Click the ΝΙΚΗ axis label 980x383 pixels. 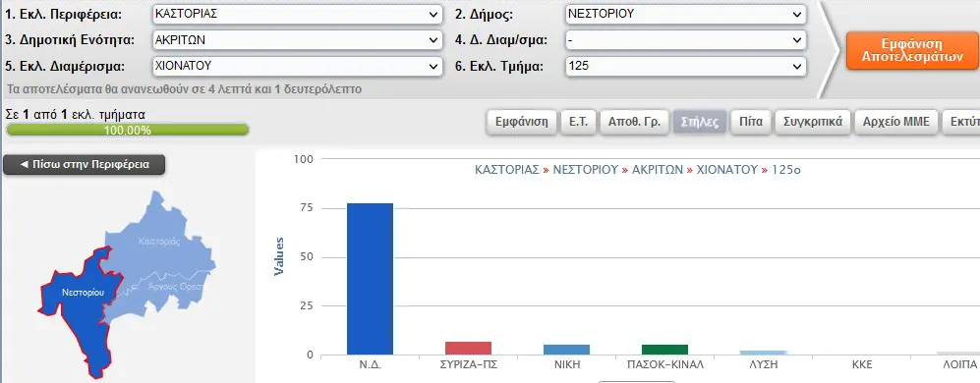click(x=566, y=364)
